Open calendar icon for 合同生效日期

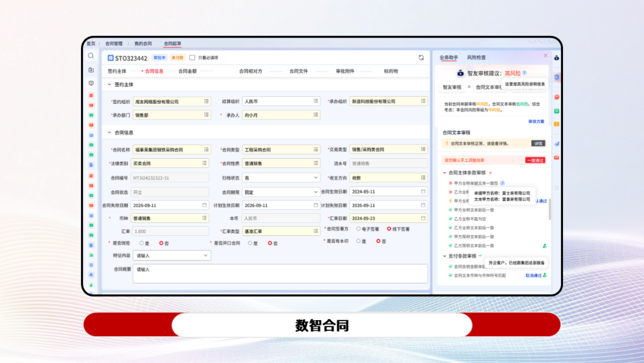[x=423, y=192]
